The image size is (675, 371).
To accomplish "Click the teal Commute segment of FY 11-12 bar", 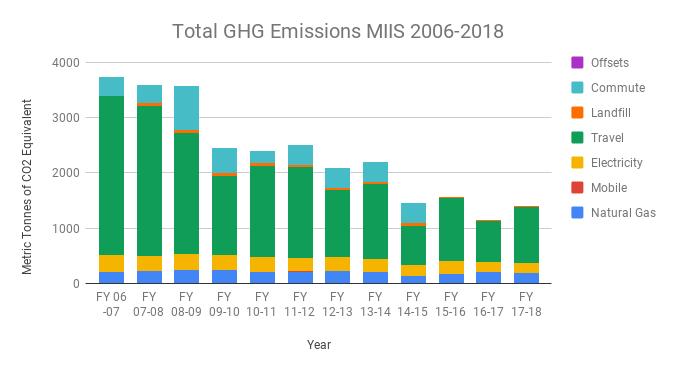I will [x=300, y=155].
